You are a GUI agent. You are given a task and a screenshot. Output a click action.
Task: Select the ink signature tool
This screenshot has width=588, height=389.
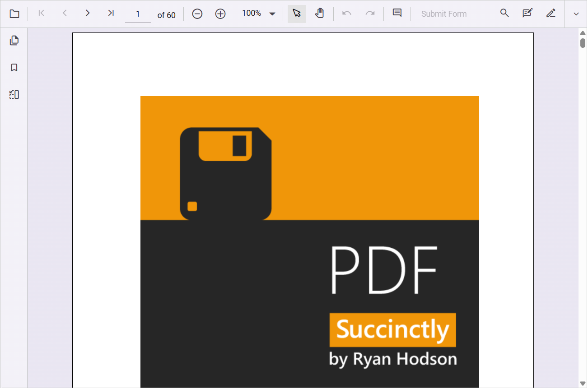[x=551, y=14]
